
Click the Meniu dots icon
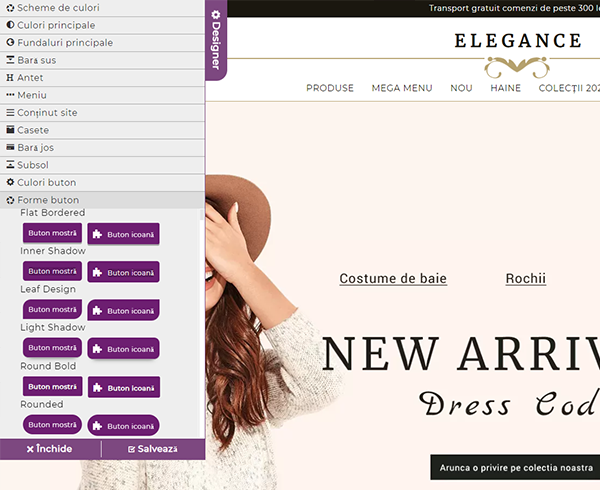click(x=10, y=95)
